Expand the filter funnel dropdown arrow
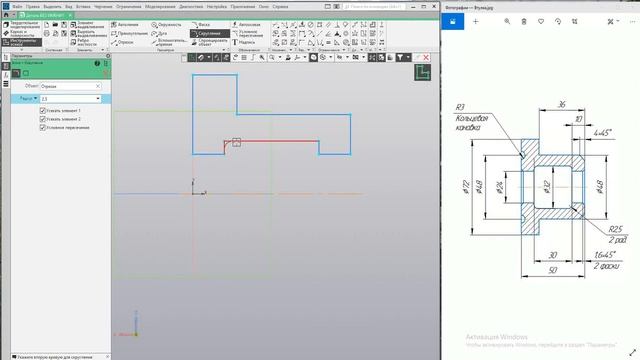This screenshot has height=360, width=640. click(408, 58)
